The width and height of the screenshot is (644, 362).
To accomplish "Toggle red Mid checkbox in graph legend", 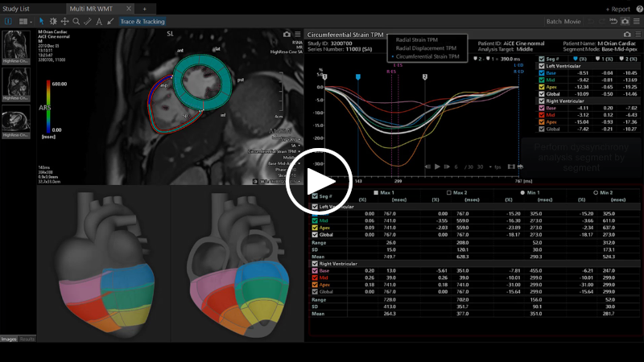I will pyautogui.click(x=542, y=115).
